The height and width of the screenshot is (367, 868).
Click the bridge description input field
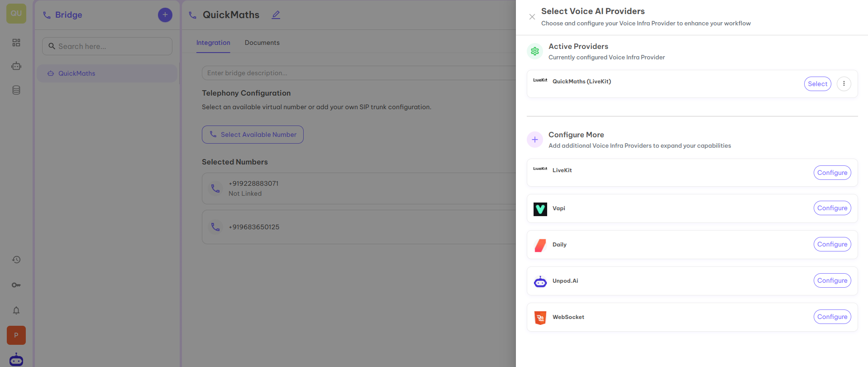(359, 73)
